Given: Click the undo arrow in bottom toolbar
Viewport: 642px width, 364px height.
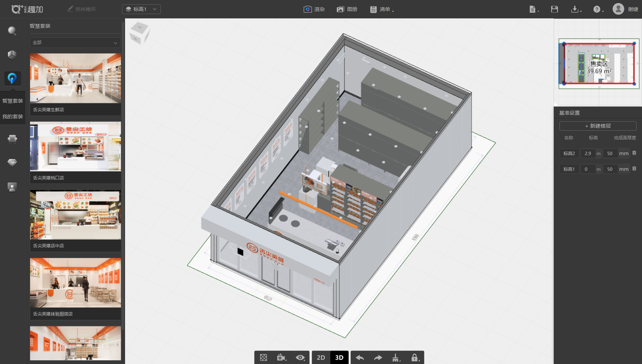Looking at the screenshot, I should [x=360, y=358].
